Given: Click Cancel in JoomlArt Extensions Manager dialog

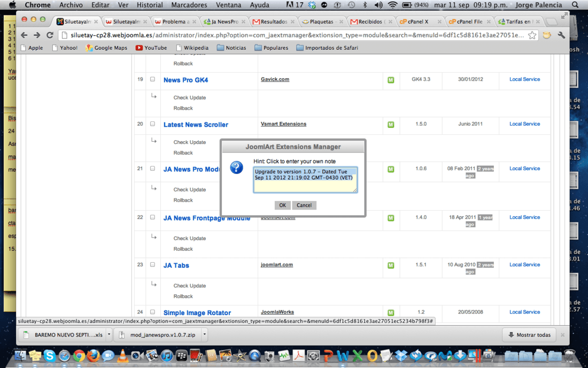Looking at the screenshot, I should pyautogui.click(x=304, y=205).
